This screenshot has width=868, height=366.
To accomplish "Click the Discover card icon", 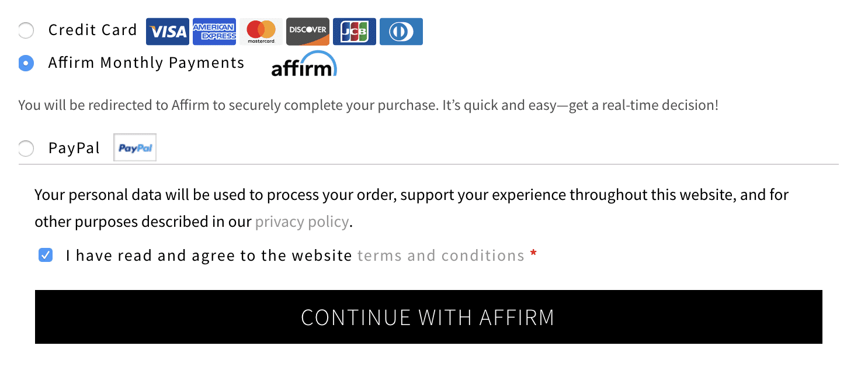I will click(x=308, y=32).
